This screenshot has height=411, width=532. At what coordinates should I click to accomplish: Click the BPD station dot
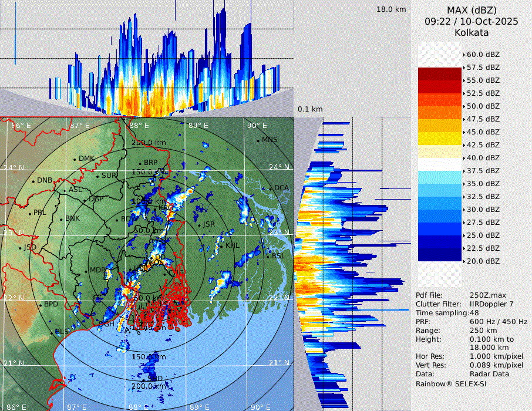tap(41, 305)
